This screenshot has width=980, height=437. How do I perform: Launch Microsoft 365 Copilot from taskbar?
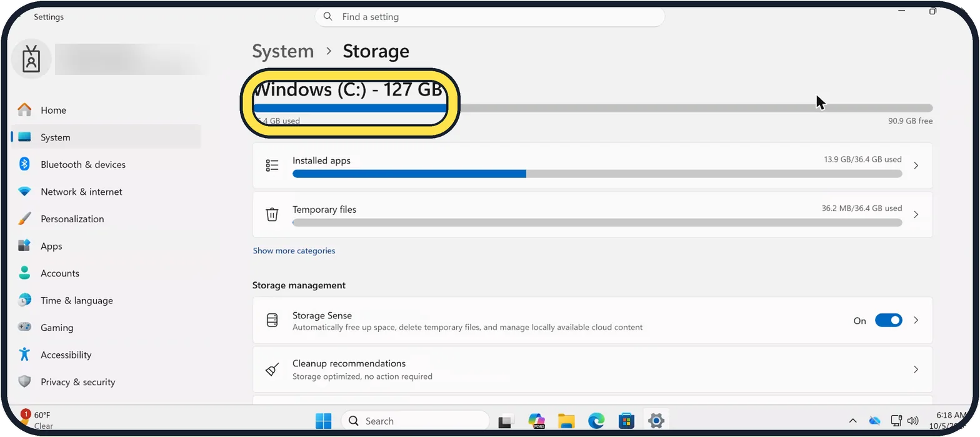click(x=536, y=421)
